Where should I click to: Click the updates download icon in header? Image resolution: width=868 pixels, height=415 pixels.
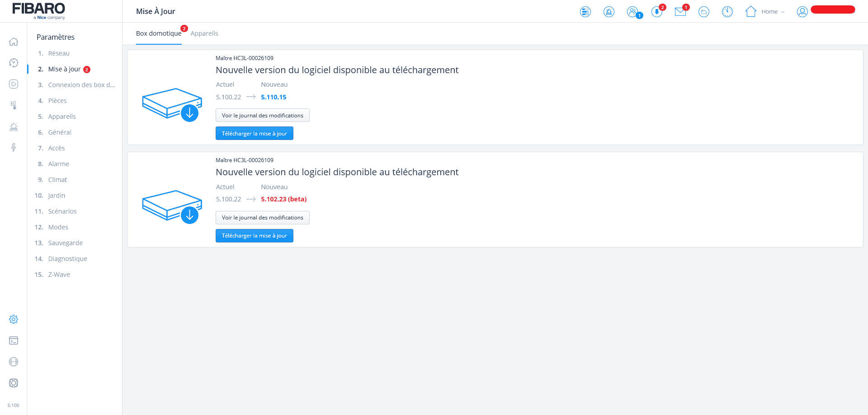coord(656,12)
